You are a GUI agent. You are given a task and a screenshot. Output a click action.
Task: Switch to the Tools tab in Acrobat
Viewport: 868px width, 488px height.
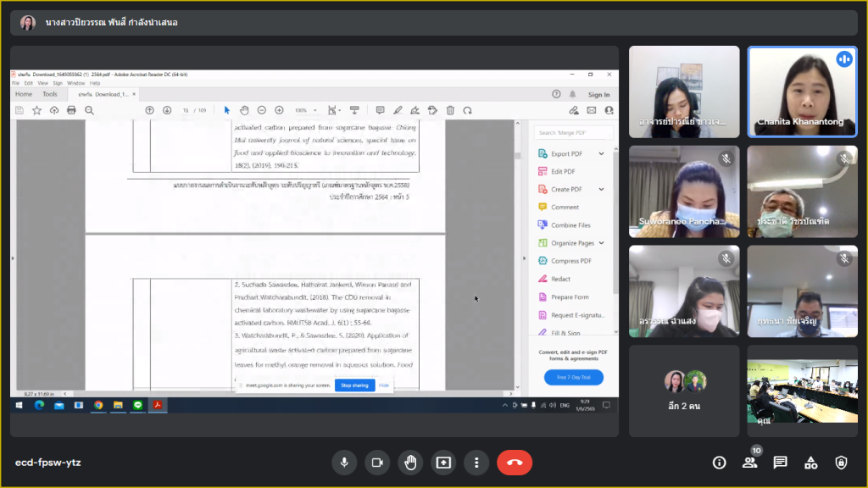50,95
